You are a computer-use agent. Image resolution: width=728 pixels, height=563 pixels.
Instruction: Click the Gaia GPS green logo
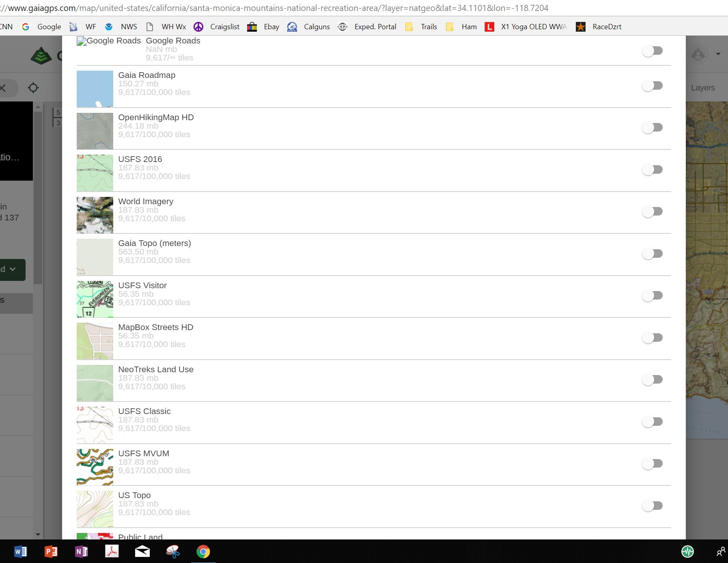tap(41, 56)
